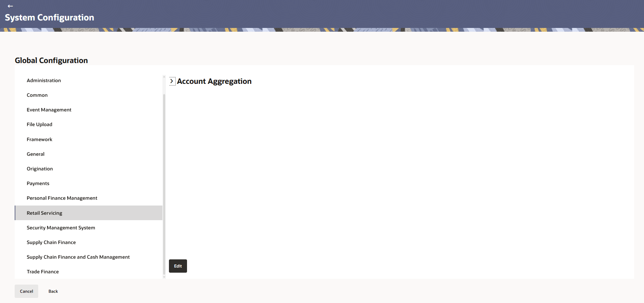This screenshot has width=644, height=303.
Task: Select the Common category
Action: point(88,95)
